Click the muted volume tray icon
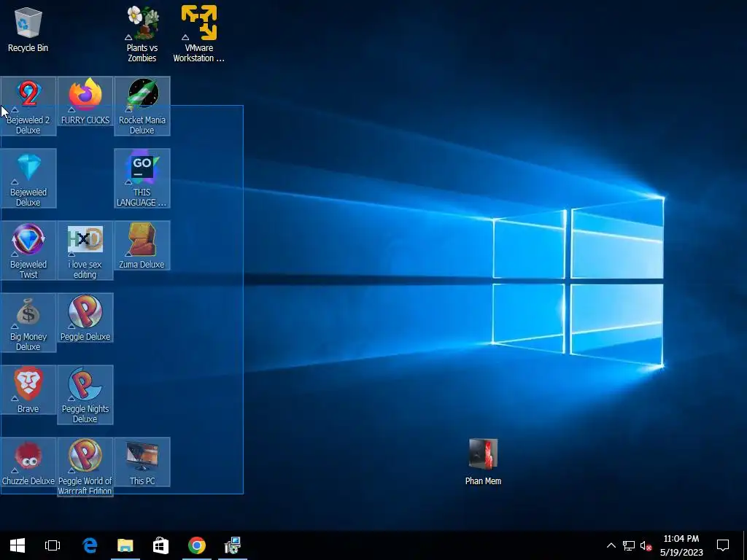747x560 pixels. (x=646, y=545)
